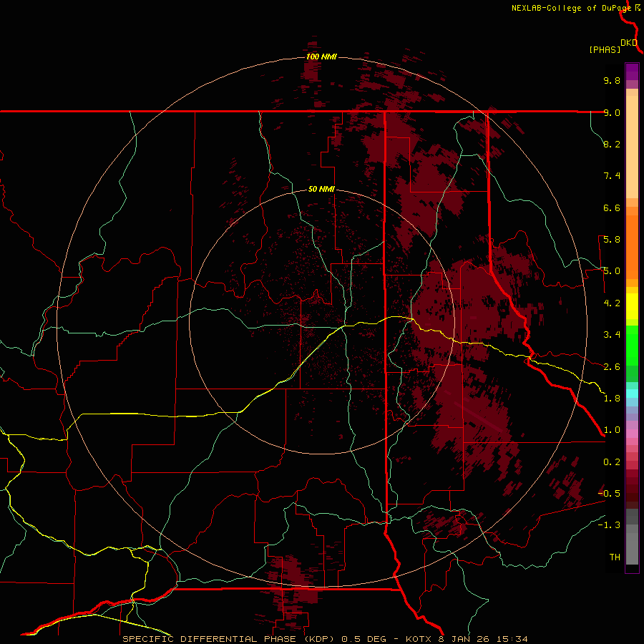Viewport: 644px width, 644px height.
Task: Click the 1.8 scale value
Action: tap(612, 399)
